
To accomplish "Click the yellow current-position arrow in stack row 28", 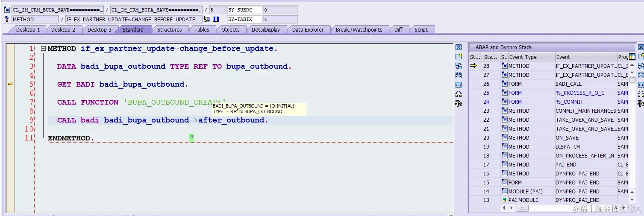I will click(x=473, y=66).
